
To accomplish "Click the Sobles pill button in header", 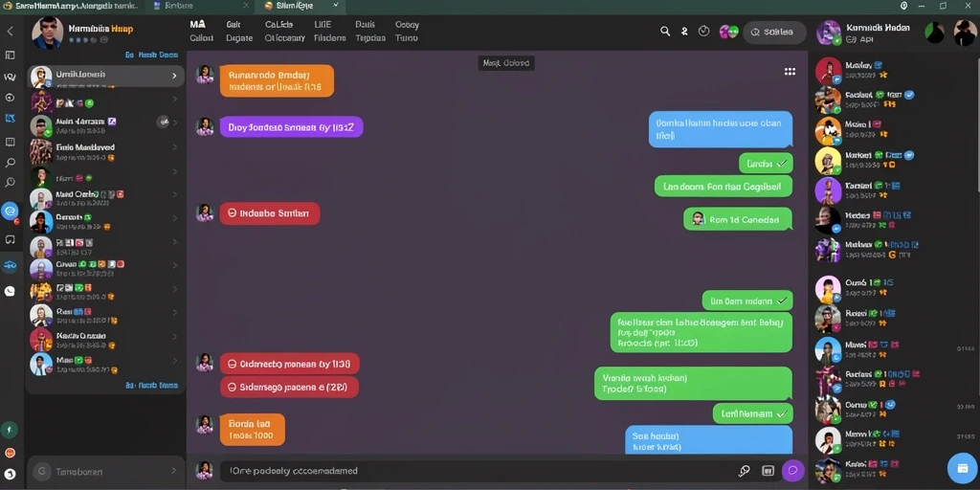I will [x=774, y=32].
